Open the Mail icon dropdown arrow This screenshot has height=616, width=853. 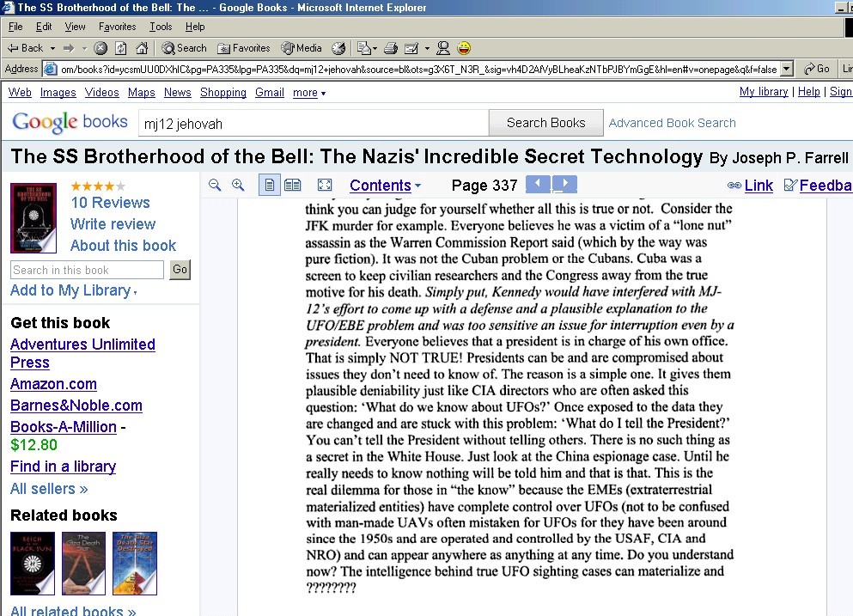375,49
